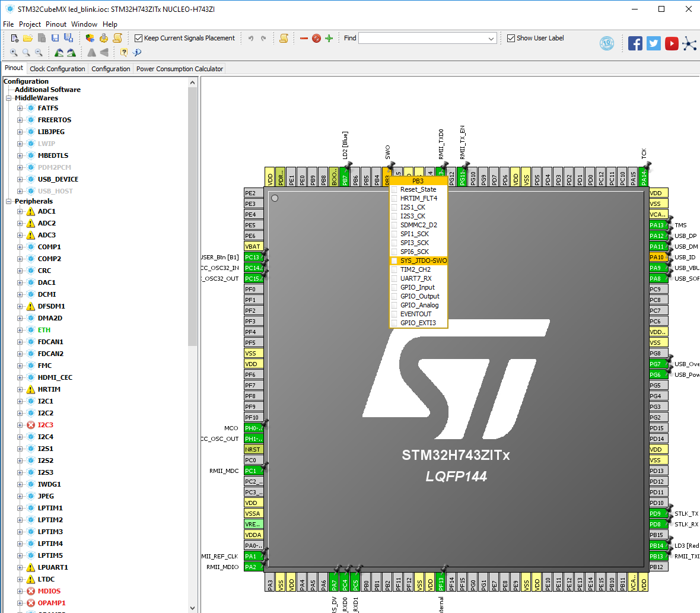Screen dimensions: 700x613
Task: Select the PC1 pin labeled RMII_MDC
Action: (x=253, y=471)
